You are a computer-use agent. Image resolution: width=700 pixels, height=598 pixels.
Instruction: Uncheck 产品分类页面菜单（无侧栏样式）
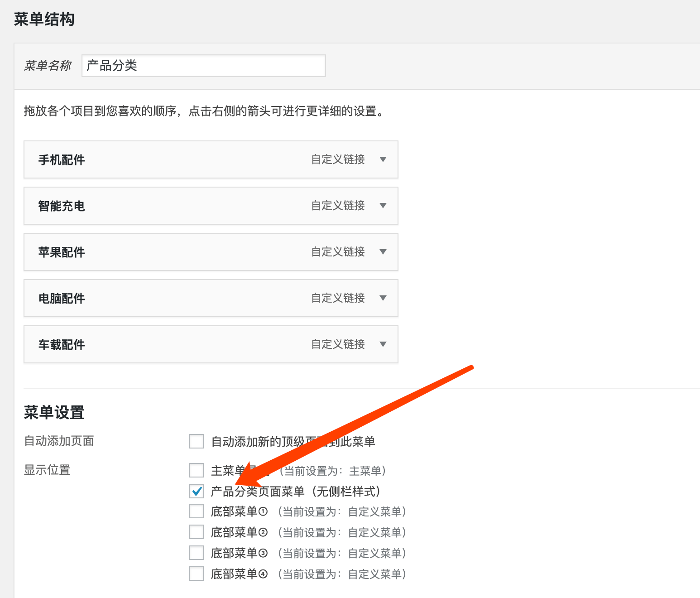(196, 491)
